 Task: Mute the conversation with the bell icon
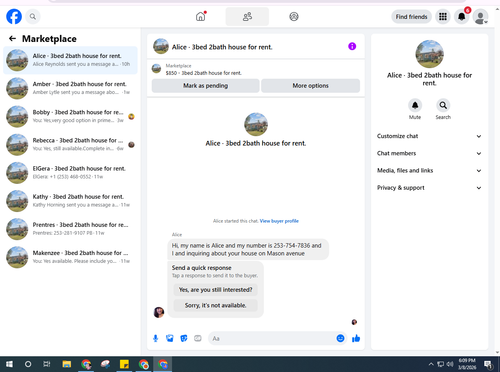(415, 105)
